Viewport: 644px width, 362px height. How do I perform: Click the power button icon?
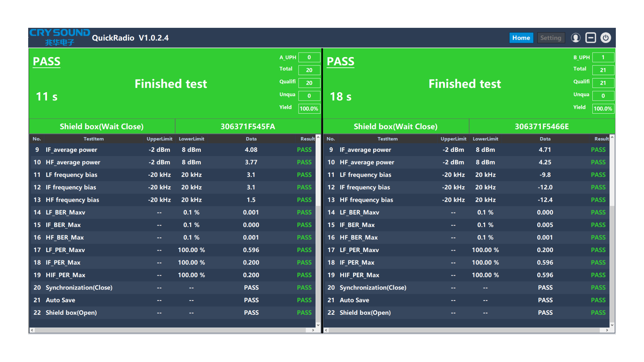pyautogui.click(x=605, y=38)
